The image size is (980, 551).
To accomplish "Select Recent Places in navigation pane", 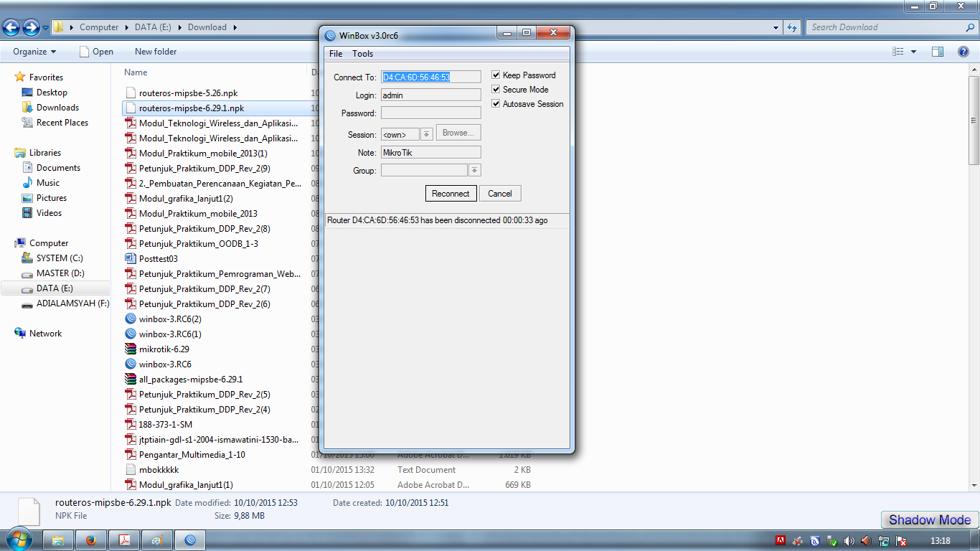I will click(x=62, y=123).
